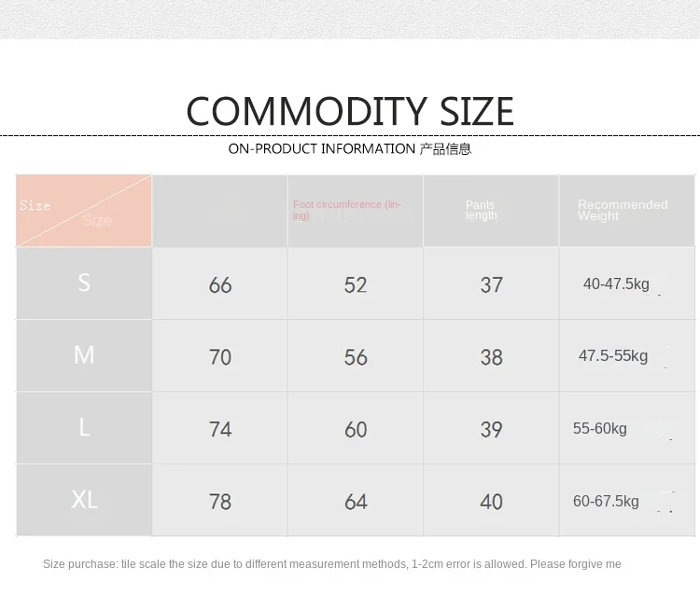Click the Recommended Weight column header
This screenshot has width=700, height=595.
(623, 211)
